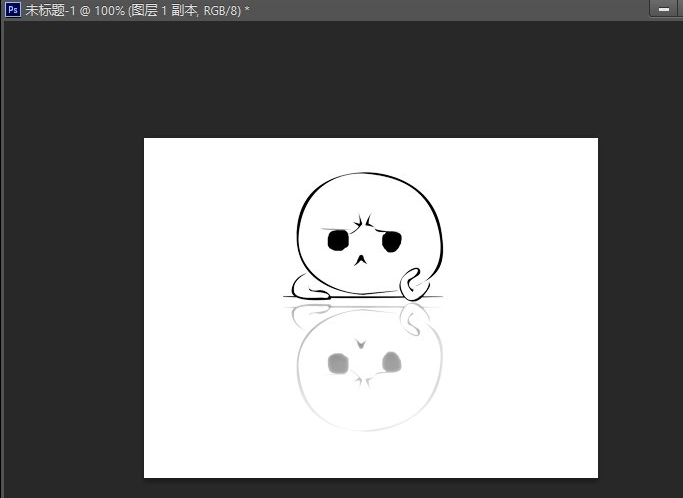Click the Photoshop PS icon in title bar

[13, 9]
